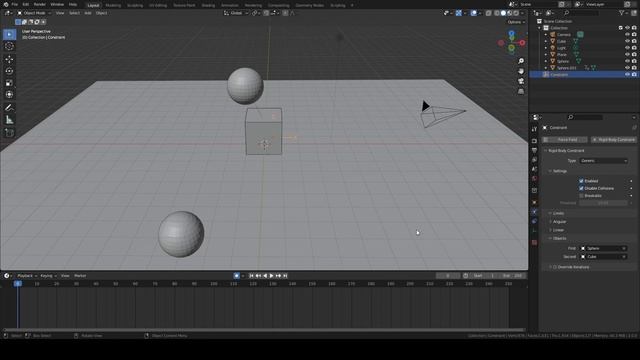The height and width of the screenshot is (360, 640).
Task: Click the timeline horizontal scrollbar
Action: click(x=264, y=330)
